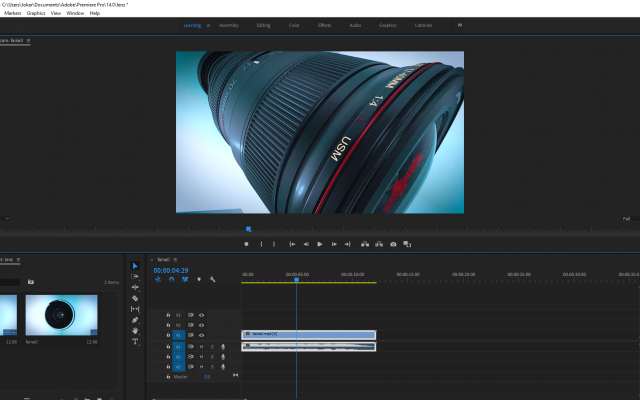Toggle Snap in timeline
Viewport: 640px width, 400px height.
pos(171,280)
